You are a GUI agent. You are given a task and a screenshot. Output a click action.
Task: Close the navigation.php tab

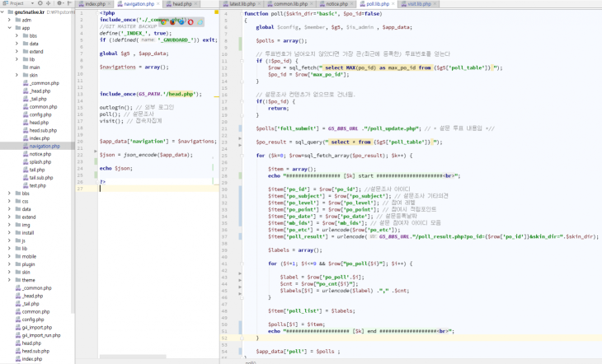pos(158,4)
